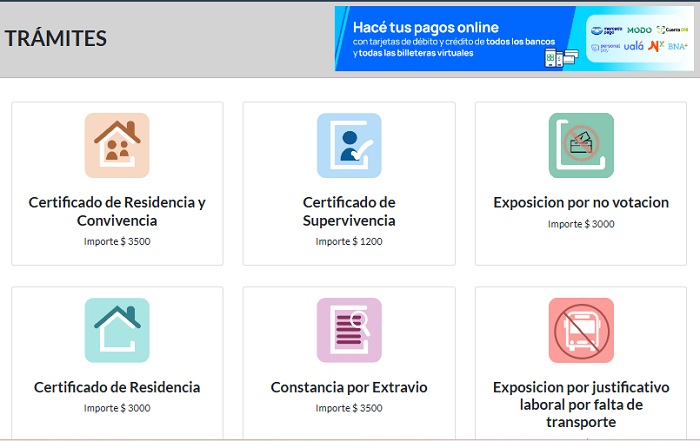Click the TRÁMITES page heading
Viewport: 700px width, 441px height.
(x=56, y=39)
